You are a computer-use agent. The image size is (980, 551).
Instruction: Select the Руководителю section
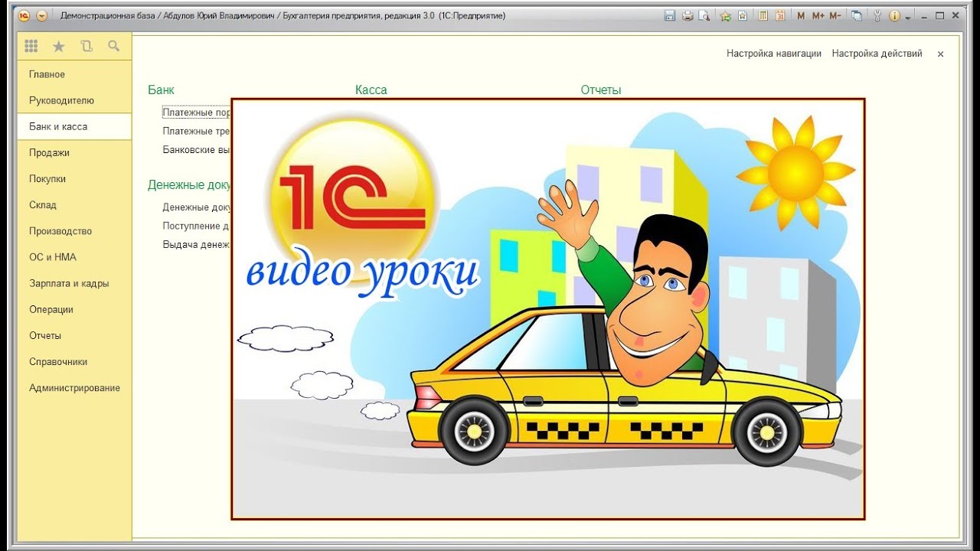point(74,100)
